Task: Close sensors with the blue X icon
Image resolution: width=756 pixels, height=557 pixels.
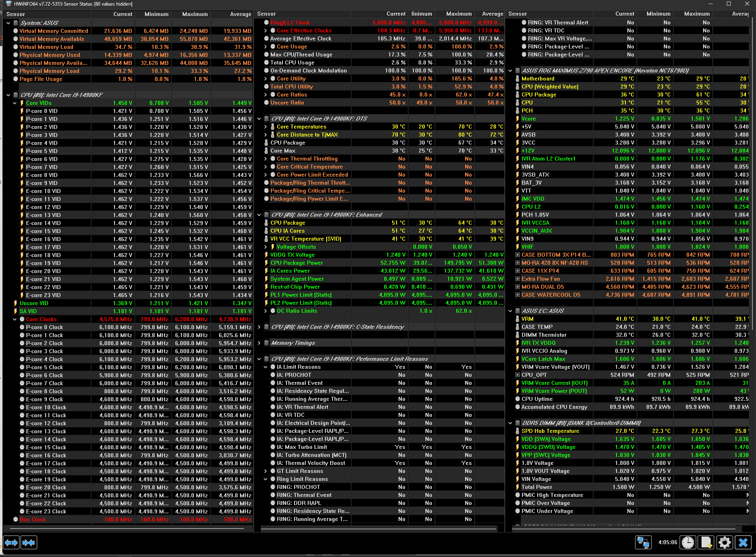Action: click(x=743, y=543)
